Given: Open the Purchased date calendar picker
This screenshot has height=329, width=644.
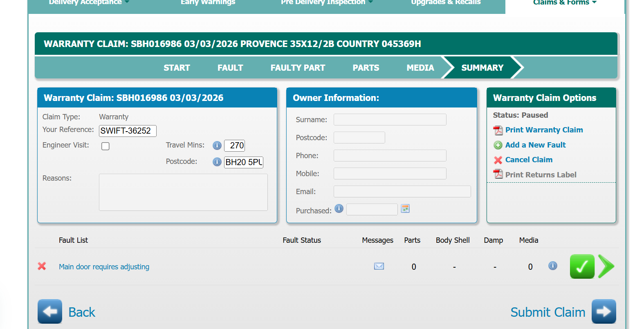Looking at the screenshot, I should click(405, 209).
